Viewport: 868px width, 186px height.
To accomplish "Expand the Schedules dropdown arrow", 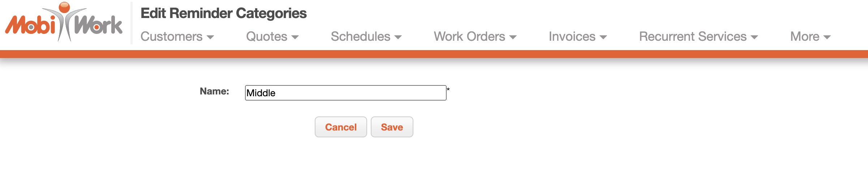I will point(398,37).
